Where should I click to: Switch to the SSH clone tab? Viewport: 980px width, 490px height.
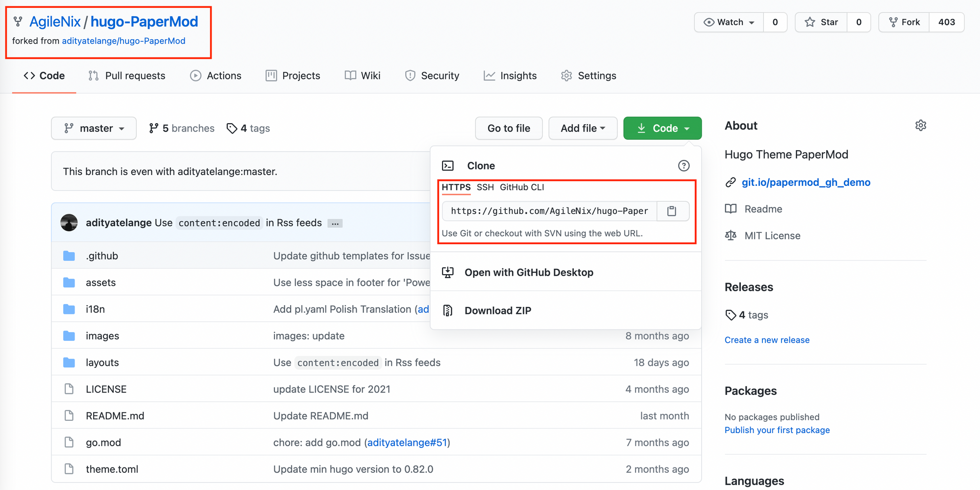pyautogui.click(x=485, y=187)
